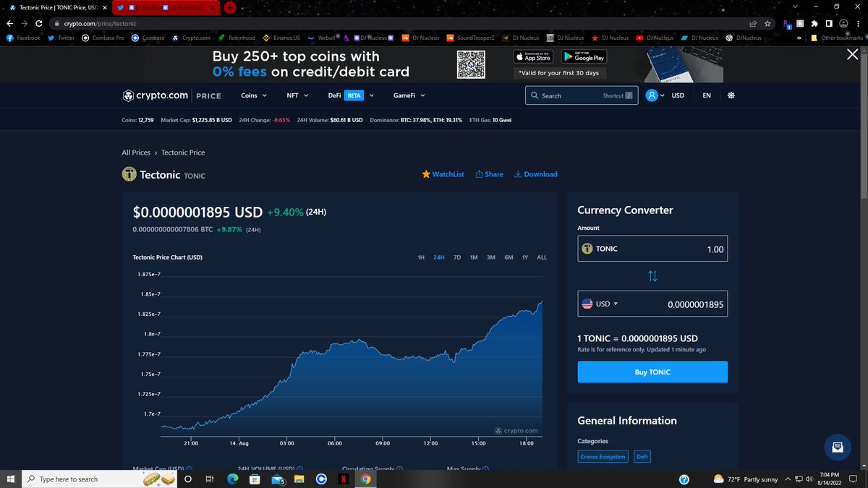Show hidden bookmarks with the » chevron
Image resolution: width=868 pixels, height=488 pixels.
799,38
